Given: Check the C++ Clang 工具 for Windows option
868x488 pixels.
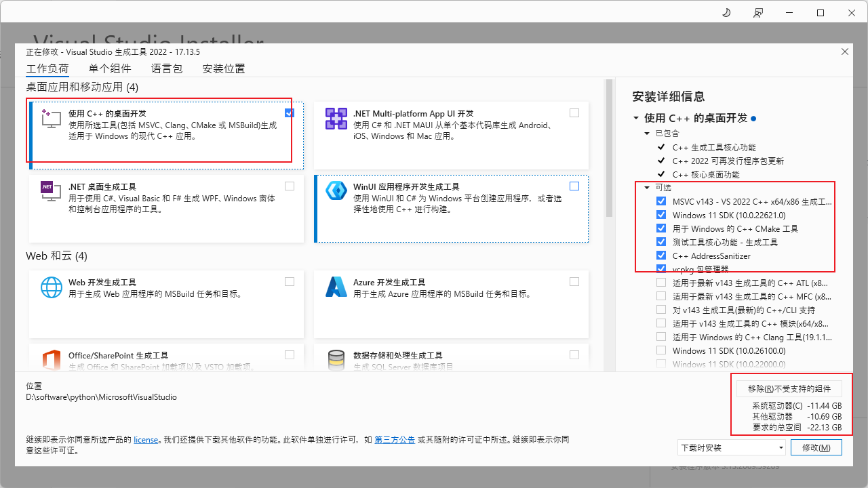Looking at the screenshot, I should [x=661, y=337].
